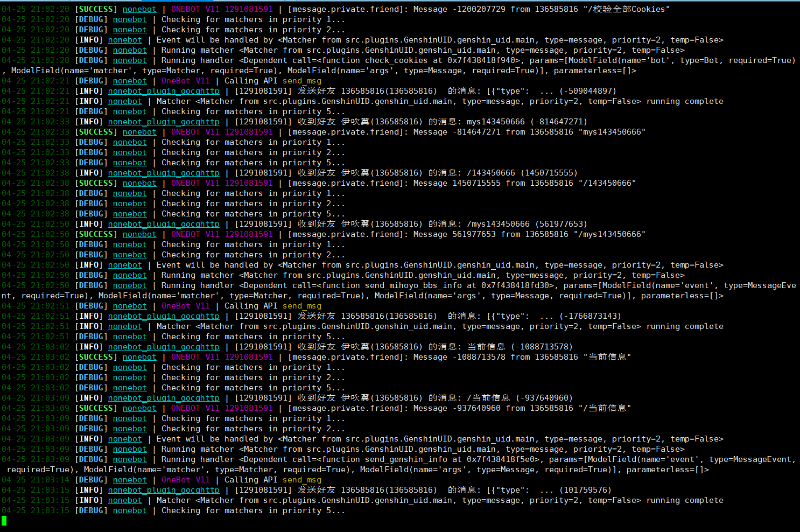Open nonebot_plugin_gocqhttp link on the 21:03:09 line
This screenshot has height=532, width=800.
tap(164, 398)
